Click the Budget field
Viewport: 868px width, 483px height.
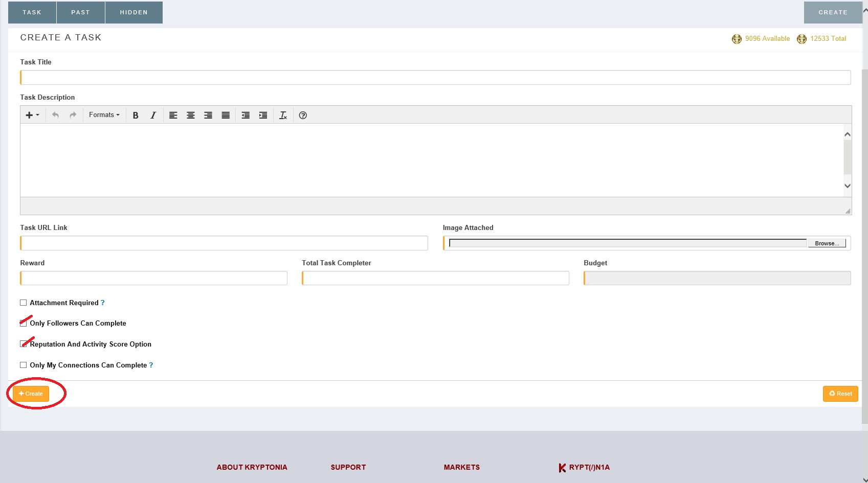717,278
